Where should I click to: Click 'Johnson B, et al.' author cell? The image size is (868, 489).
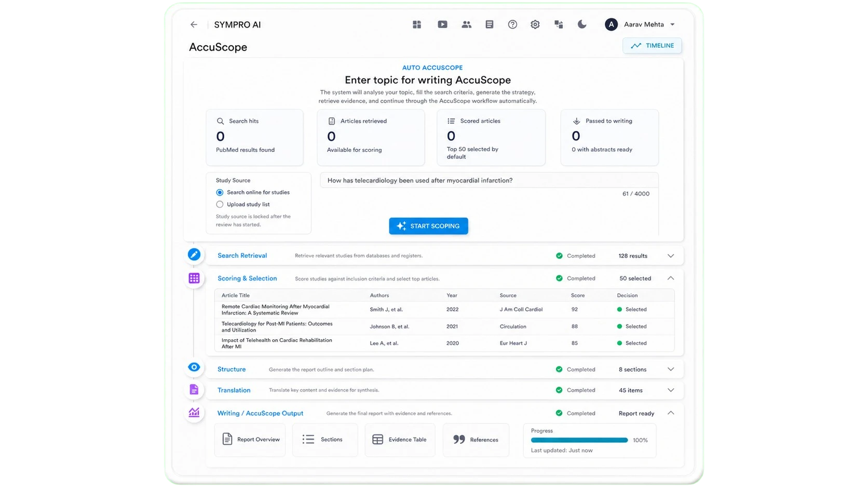point(389,326)
